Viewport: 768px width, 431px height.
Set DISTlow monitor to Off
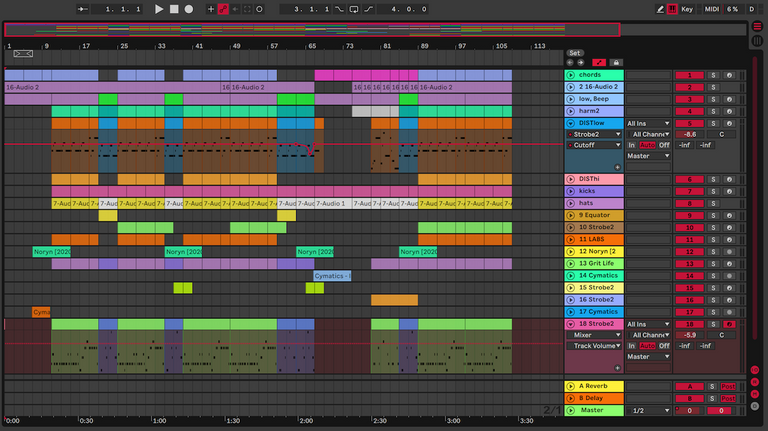coord(664,145)
